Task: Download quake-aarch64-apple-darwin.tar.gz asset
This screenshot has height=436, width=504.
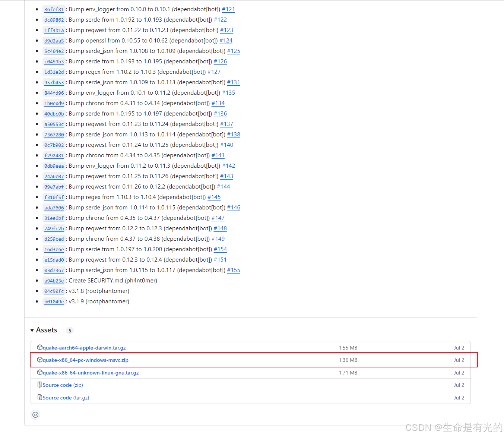Action: pyautogui.click(x=84, y=348)
